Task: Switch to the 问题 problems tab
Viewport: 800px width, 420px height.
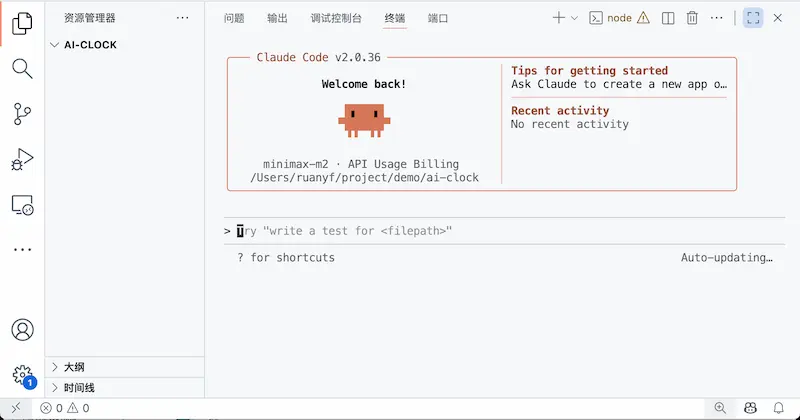Action: click(x=234, y=18)
